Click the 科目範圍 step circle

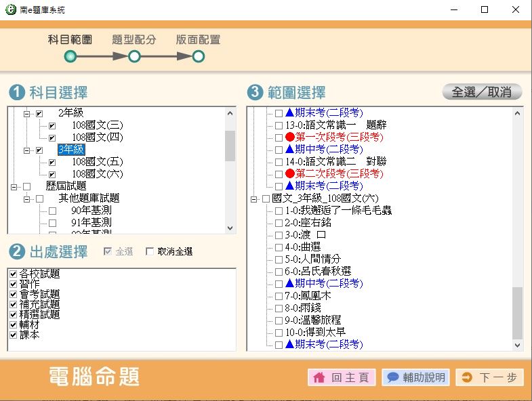(x=70, y=57)
